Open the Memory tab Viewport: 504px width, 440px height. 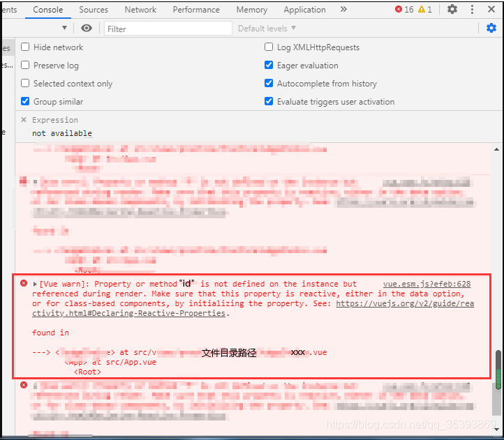pos(252,10)
